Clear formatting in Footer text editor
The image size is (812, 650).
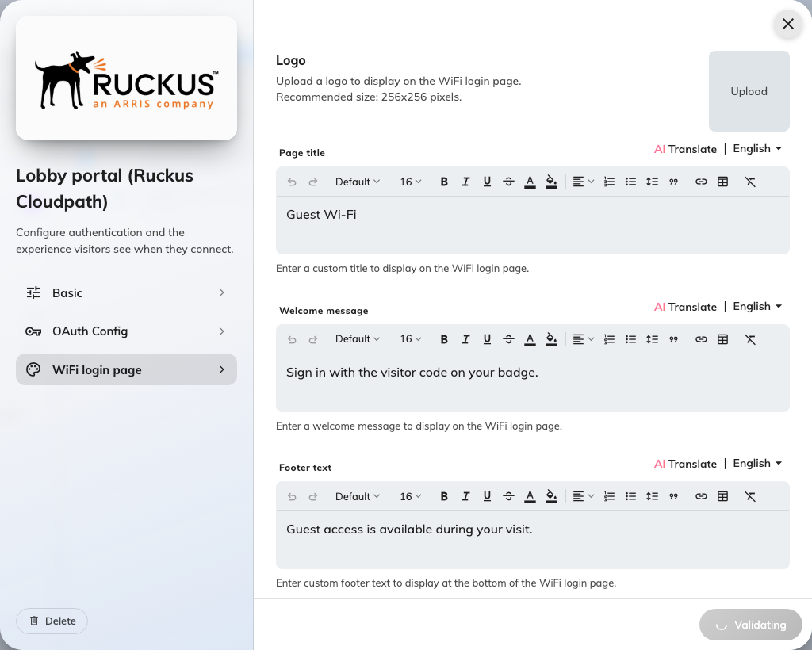pyautogui.click(x=750, y=496)
